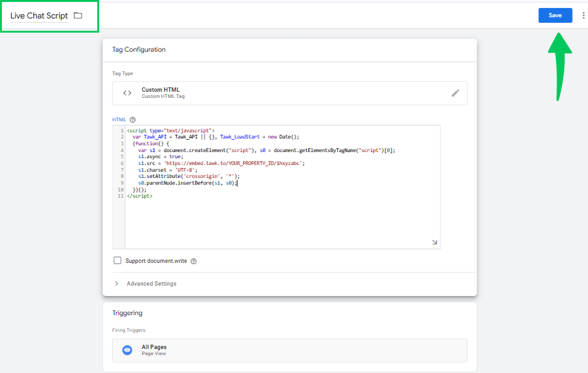588x373 pixels.
Task: Click the pencil edit icon for tag type
Action: (x=455, y=93)
